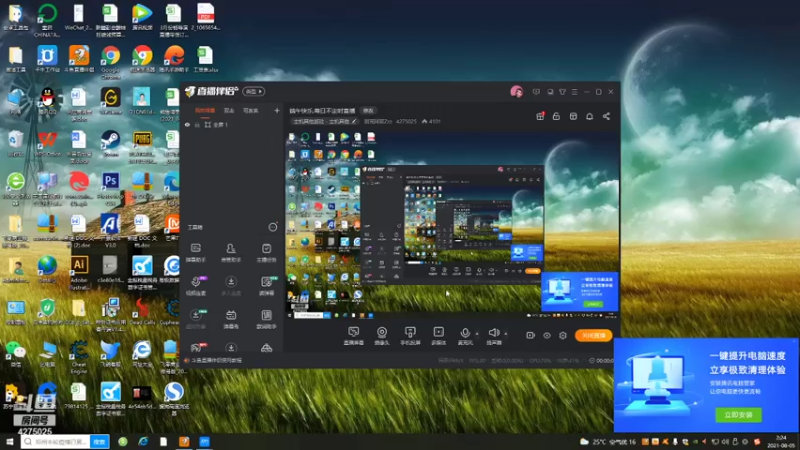Select the 全屏 1 source row
Viewport: 800px width, 450px height.
click(232, 124)
